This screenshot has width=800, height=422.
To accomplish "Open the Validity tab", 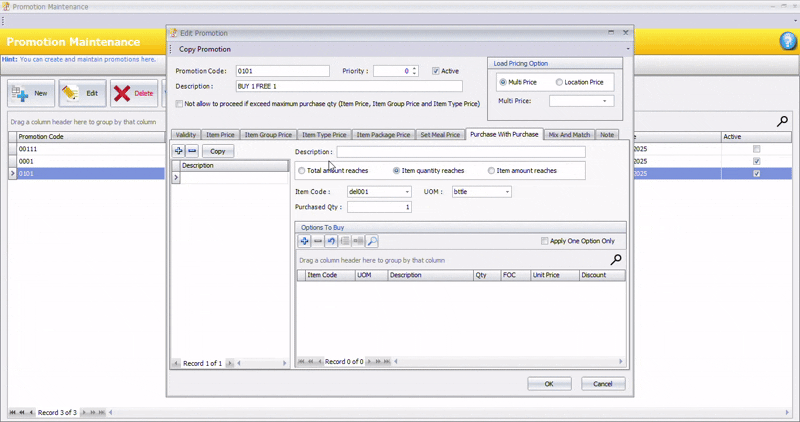I will [185, 135].
